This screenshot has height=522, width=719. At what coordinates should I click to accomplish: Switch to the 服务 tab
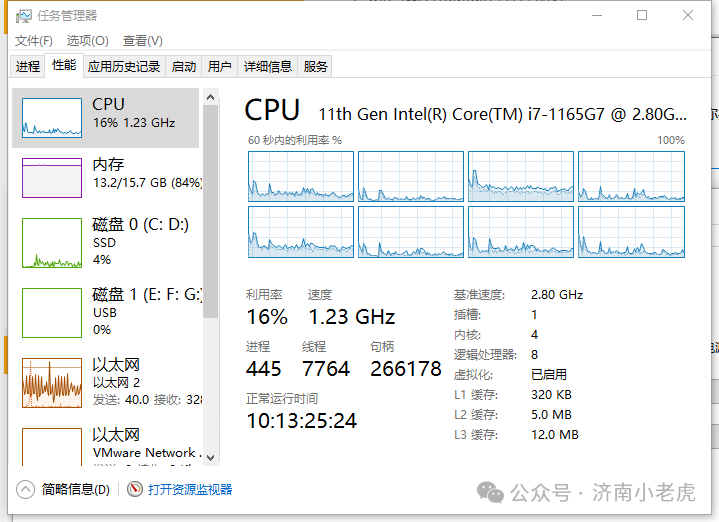point(316,67)
